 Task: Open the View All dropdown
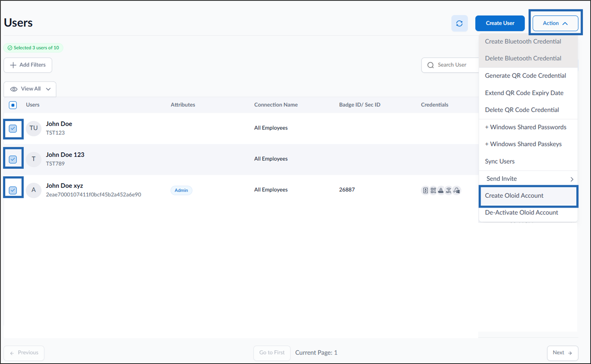pyautogui.click(x=30, y=89)
